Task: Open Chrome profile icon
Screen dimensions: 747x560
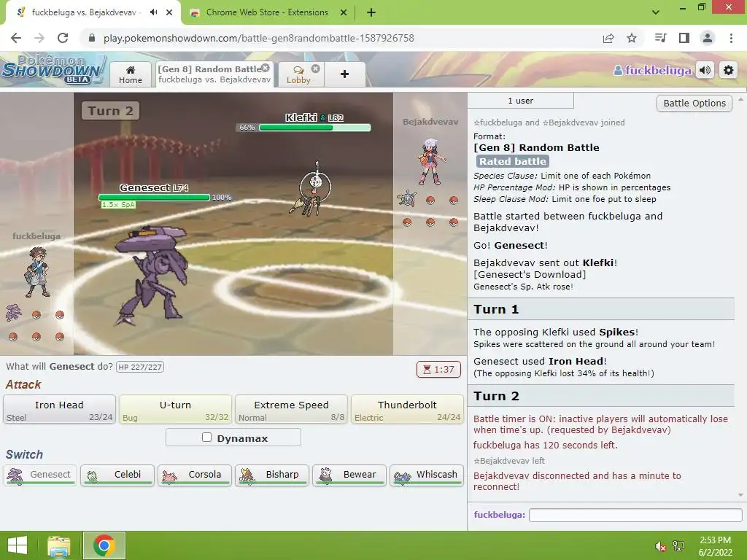Action: tap(708, 38)
